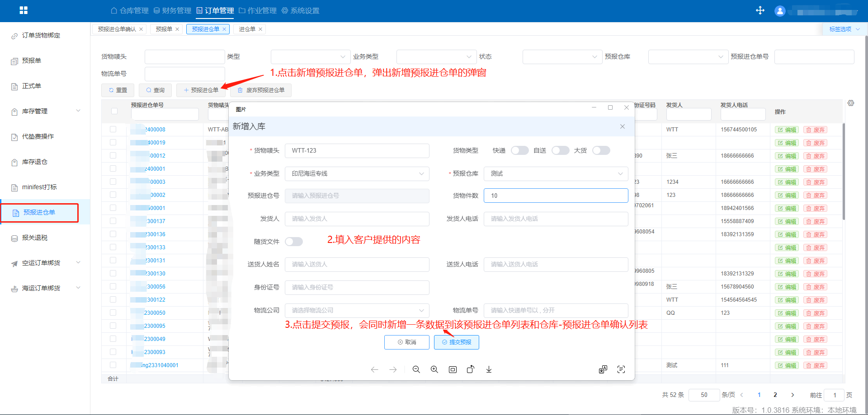
Task: Open the 物流公司 dropdown
Action: pyautogui.click(x=357, y=311)
